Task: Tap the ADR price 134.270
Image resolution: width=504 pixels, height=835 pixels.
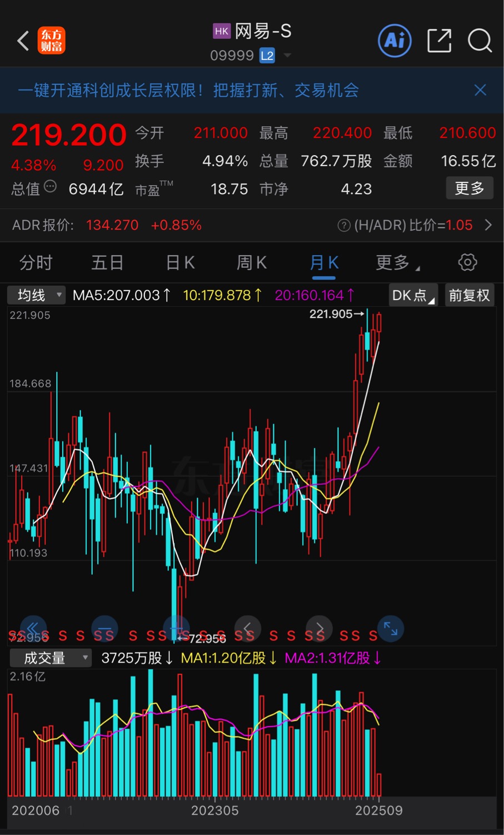Action: coord(112,225)
